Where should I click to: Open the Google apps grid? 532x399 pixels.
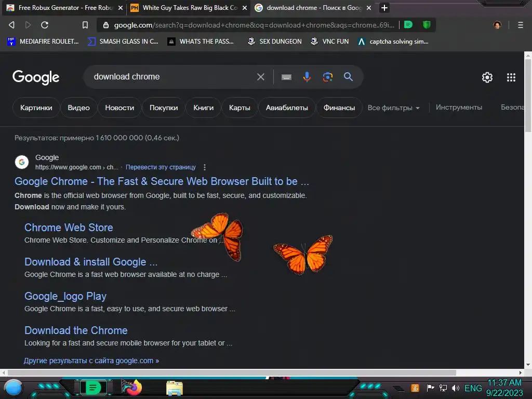(x=511, y=77)
